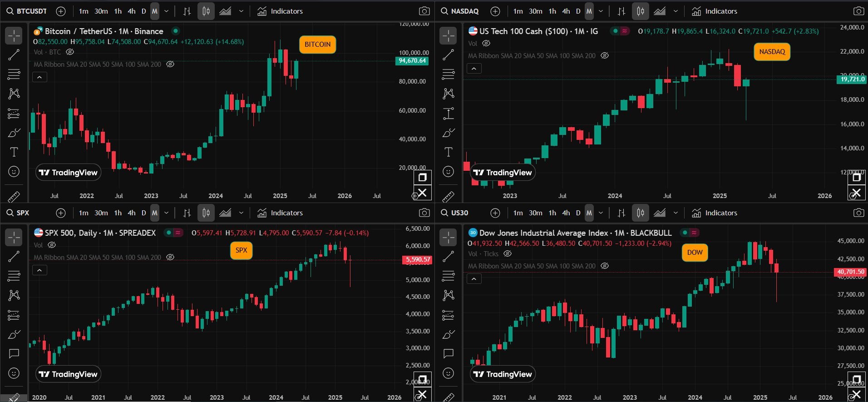Expand timeframe dropdown in NASDAQ panel
868x402 pixels.
tap(601, 11)
